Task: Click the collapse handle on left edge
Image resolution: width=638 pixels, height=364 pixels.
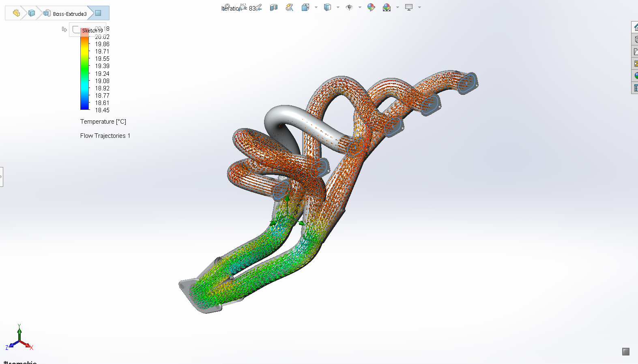Action: [1, 177]
